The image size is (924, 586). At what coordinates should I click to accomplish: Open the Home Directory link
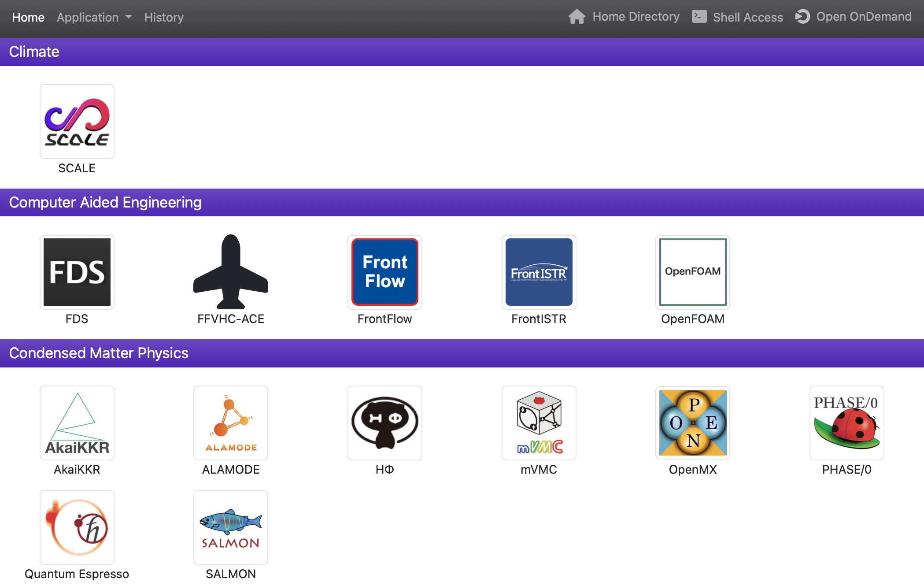click(624, 17)
